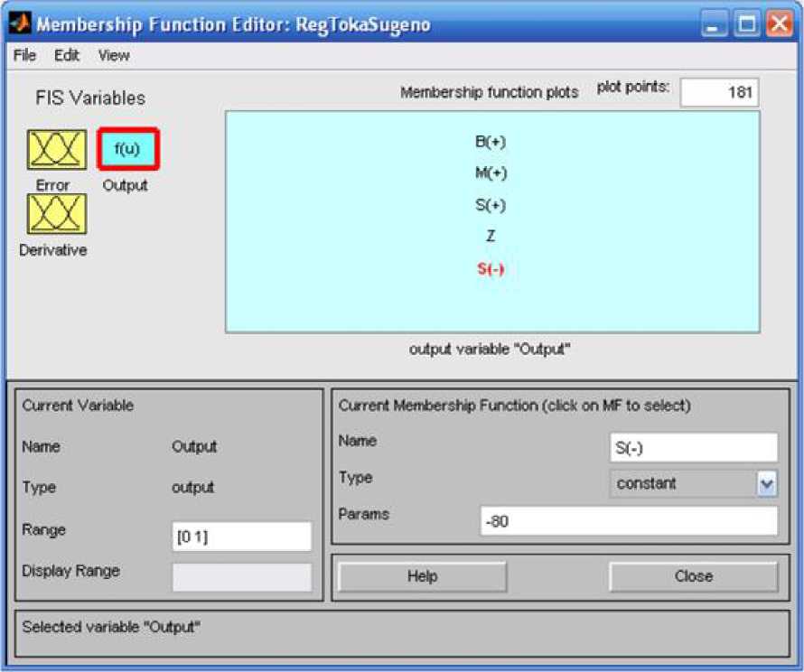Screen dimensions: 804x672
Task: Open the Type dropdown showing constant
Action: click(x=694, y=483)
